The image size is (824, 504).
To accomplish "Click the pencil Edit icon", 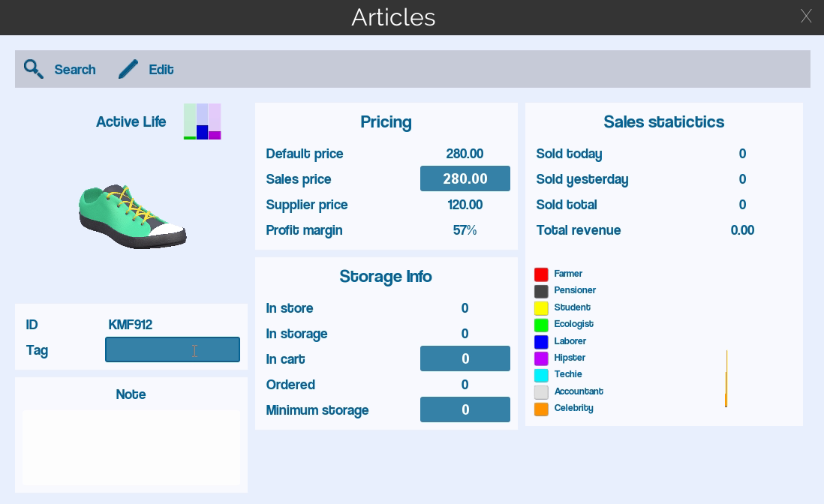I will [x=128, y=69].
